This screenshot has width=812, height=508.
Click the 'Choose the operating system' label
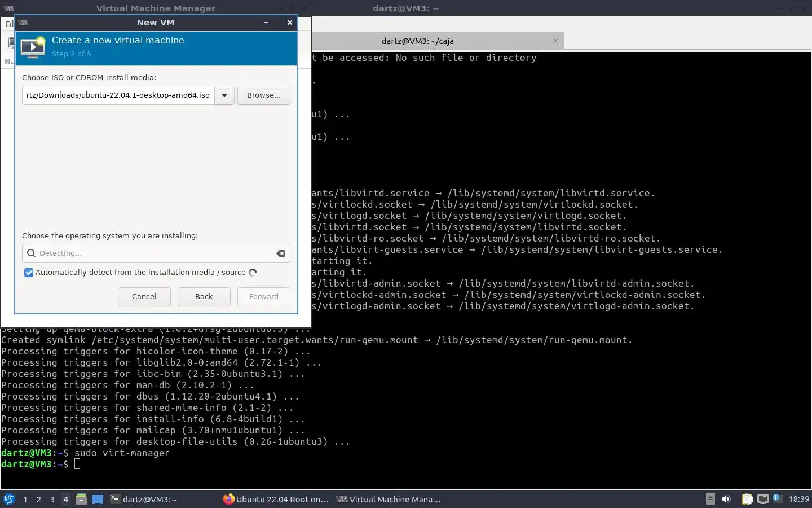pyautogui.click(x=110, y=236)
